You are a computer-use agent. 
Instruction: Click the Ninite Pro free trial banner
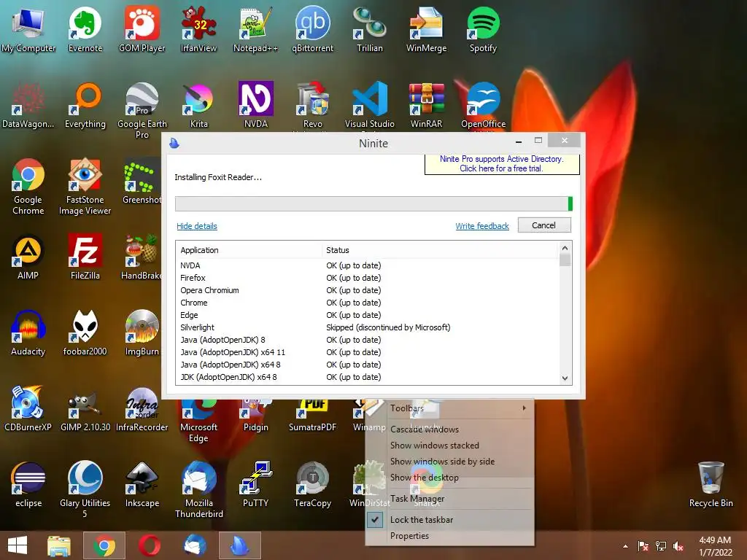pos(502,164)
